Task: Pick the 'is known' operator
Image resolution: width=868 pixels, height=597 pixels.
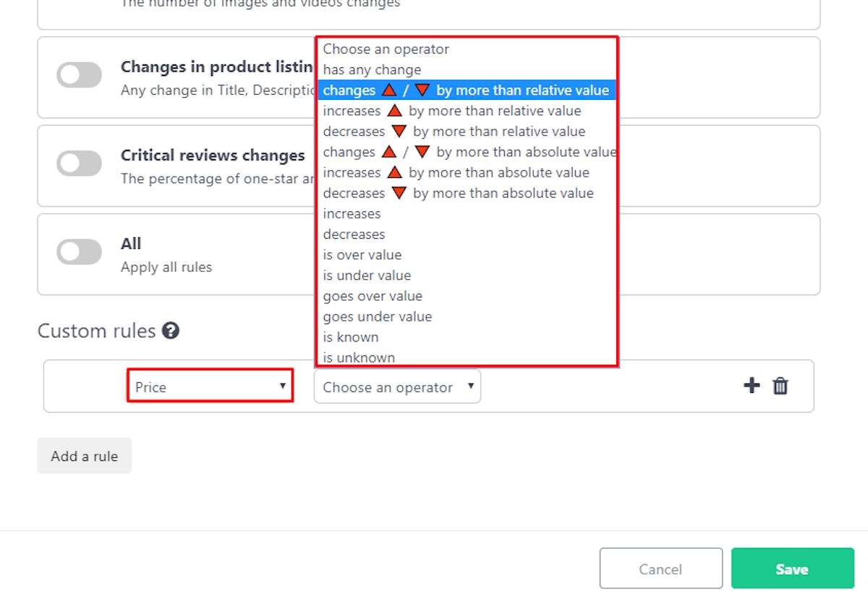Action: [467, 337]
